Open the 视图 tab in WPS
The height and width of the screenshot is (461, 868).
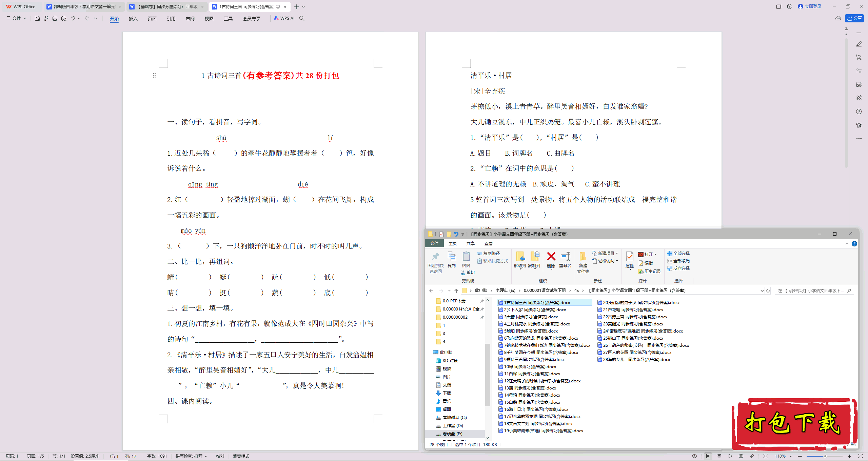pyautogui.click(x=209, y=19)
